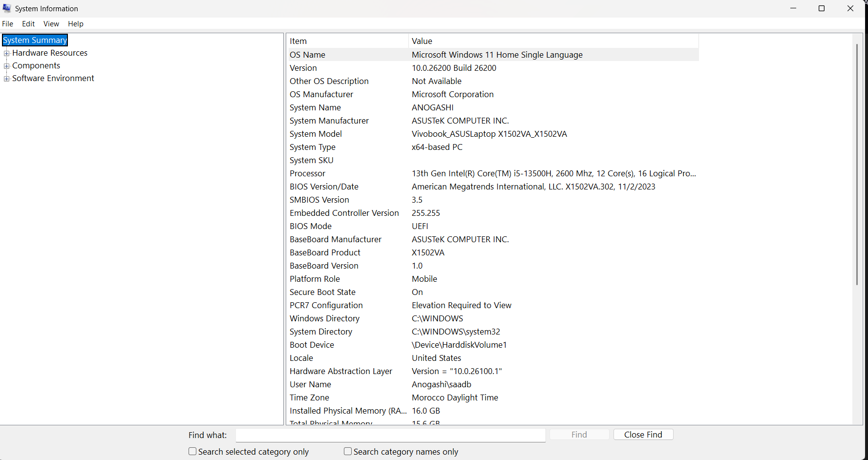Click the System Information app icon in title bar
868x460 pixels.
point(7,8)
